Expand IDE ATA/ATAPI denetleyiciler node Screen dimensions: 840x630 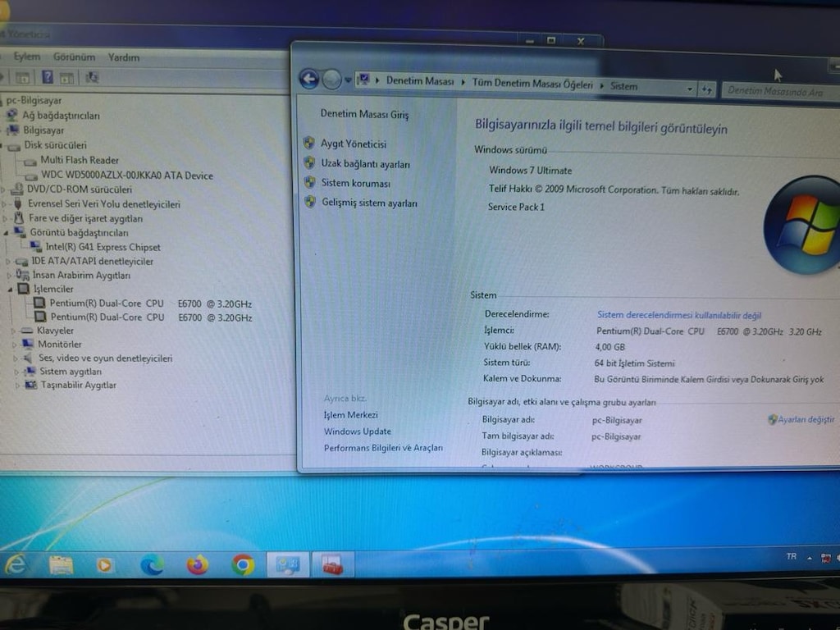point(8,262)
